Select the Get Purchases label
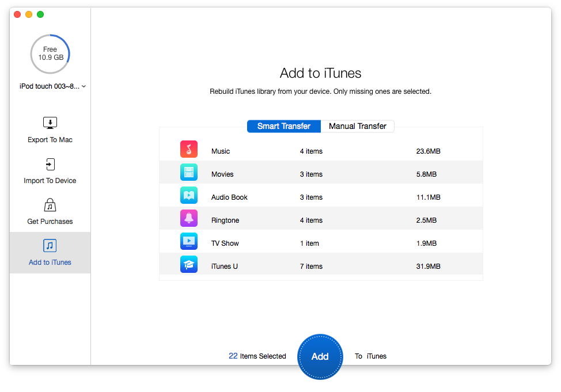 click(x=50, y=222)
